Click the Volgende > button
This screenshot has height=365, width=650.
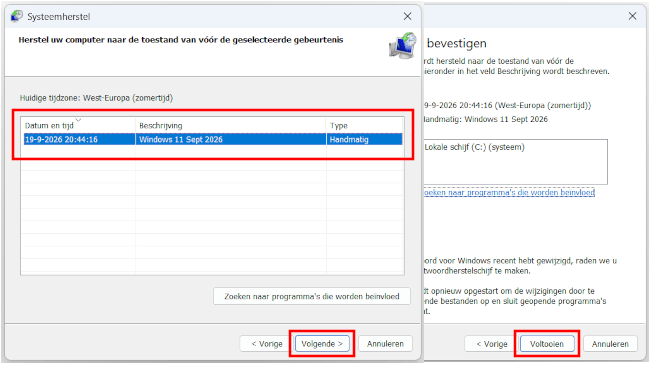pyautogui.click(x=322, y=344)
